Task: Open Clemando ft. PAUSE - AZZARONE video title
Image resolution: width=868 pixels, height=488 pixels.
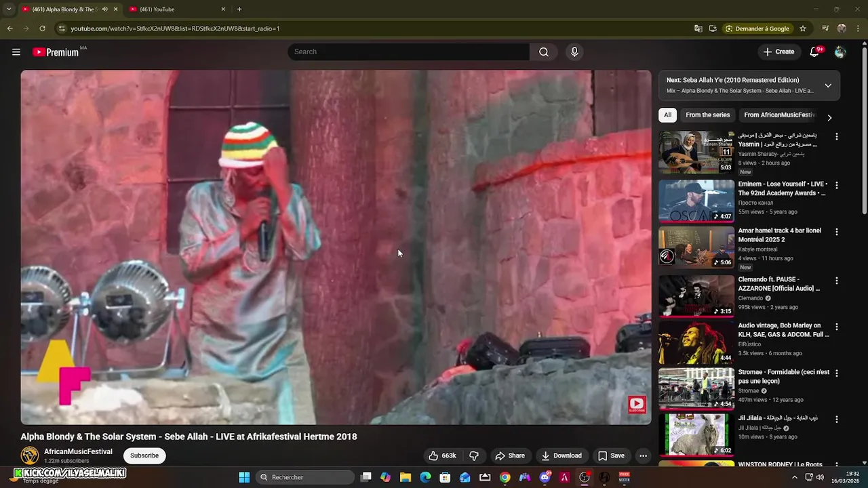Action: 779,284
